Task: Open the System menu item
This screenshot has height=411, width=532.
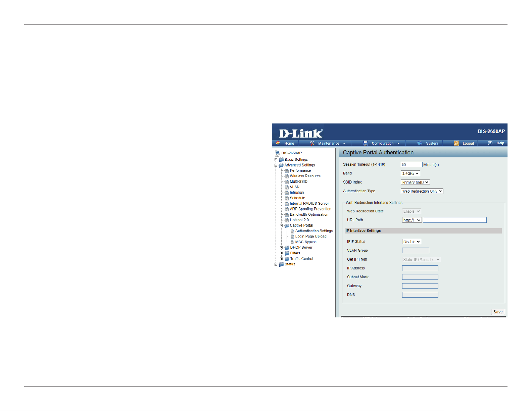Action: pos(432,143)
